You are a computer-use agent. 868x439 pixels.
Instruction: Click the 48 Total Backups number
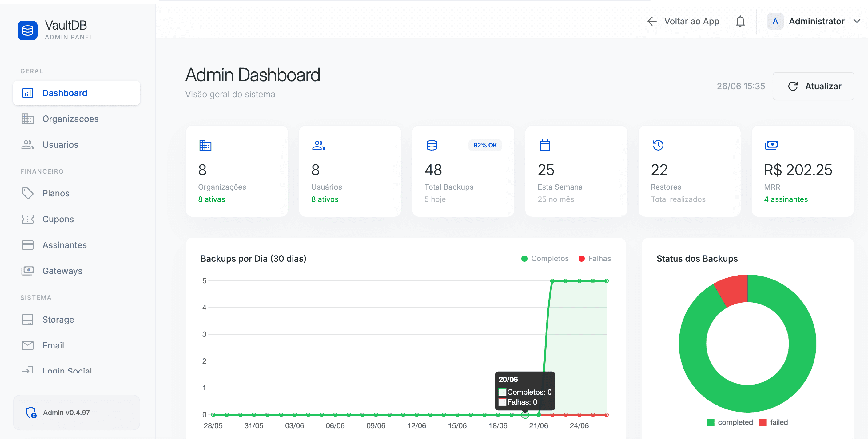click(x=433, y=170)
